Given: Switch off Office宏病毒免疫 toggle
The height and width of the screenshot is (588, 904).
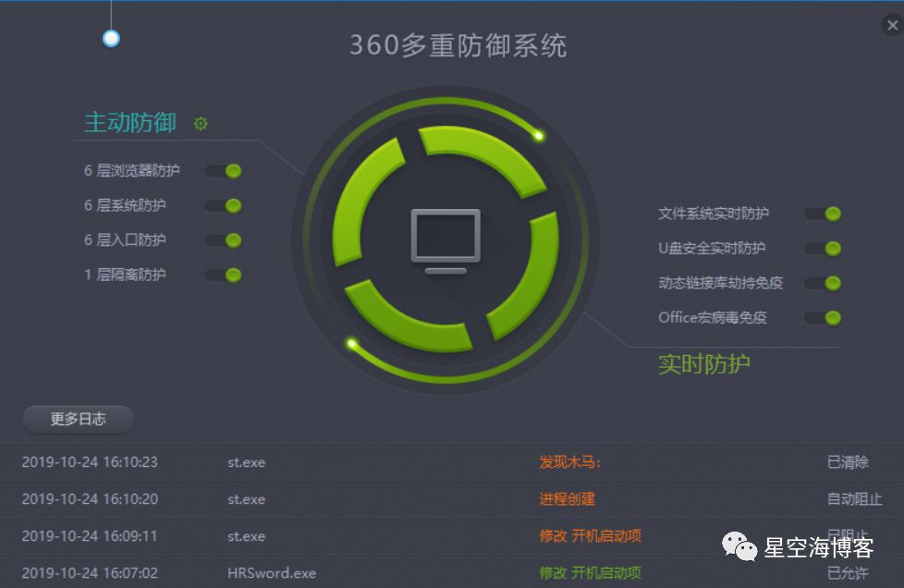Looking at the screenshot, I should click(824, 318).
